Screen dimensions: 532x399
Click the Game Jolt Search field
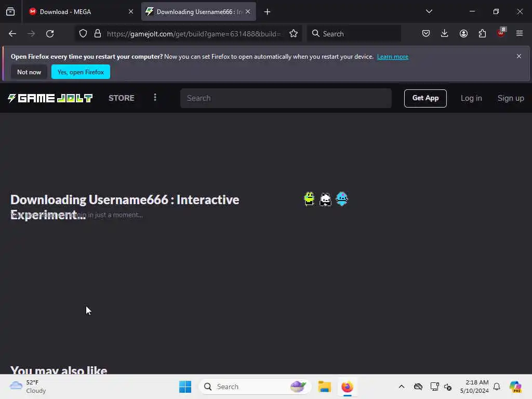(286, 98)
